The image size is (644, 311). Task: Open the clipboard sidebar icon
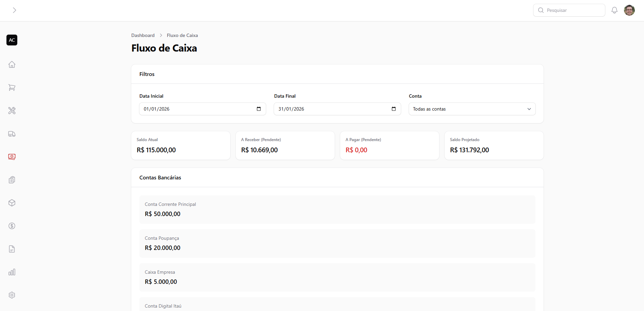tap(12, 180)
